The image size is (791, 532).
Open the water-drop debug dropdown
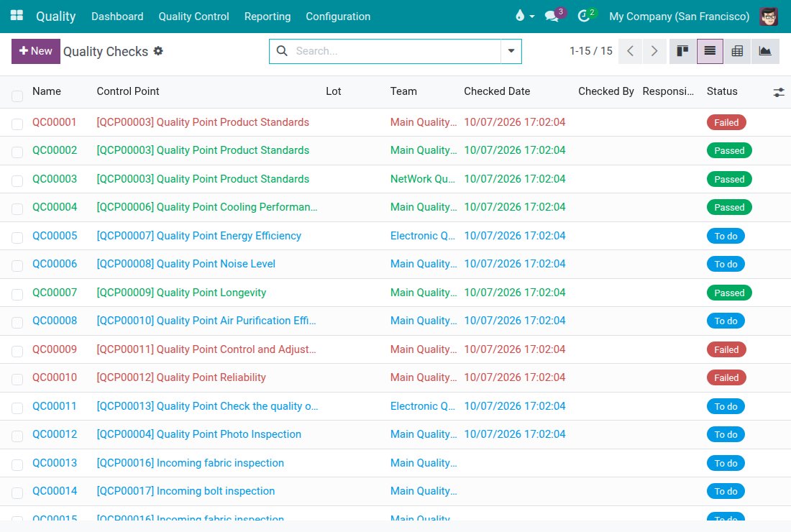(525, 16)
